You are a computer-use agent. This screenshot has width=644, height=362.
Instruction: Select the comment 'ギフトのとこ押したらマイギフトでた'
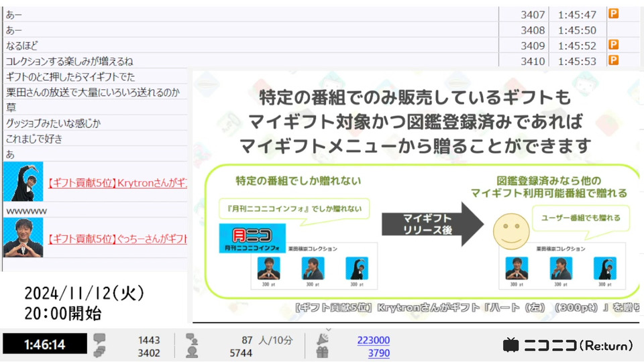(70, 76)
